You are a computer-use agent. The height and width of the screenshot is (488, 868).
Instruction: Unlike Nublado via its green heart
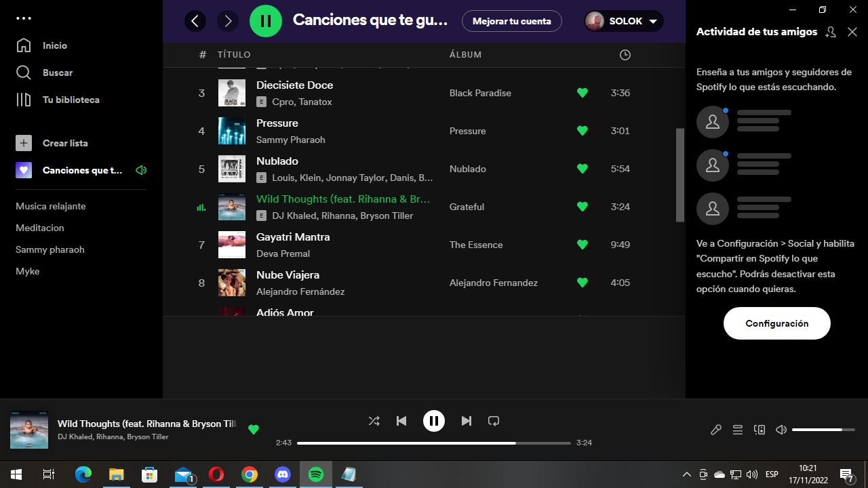point(582,169)
